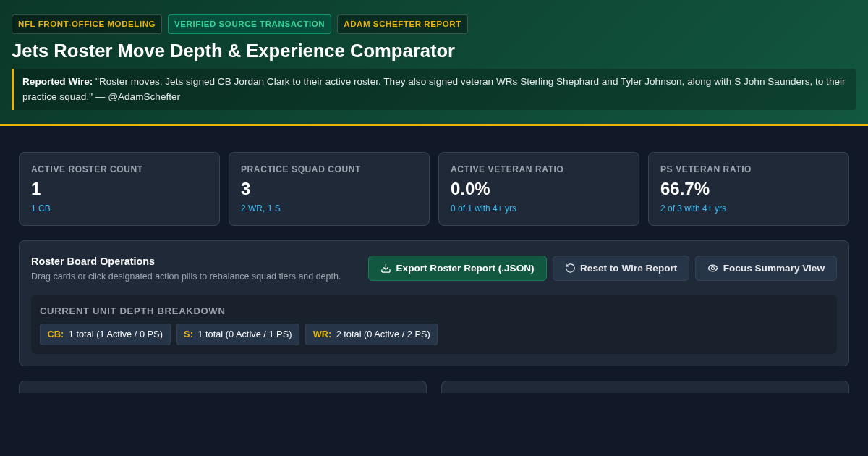Click the '2 of 3 with 4+ yrs' text
868x456 pixels.
click(x=693, y=208)
